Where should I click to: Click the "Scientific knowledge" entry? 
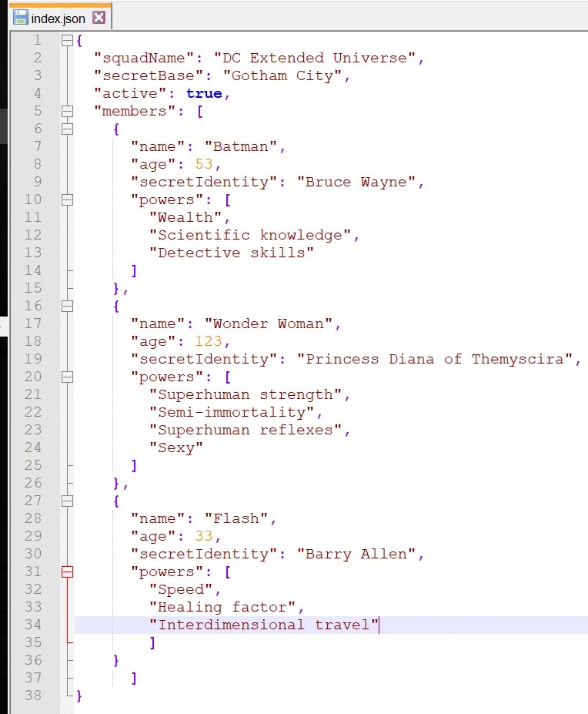250,235
